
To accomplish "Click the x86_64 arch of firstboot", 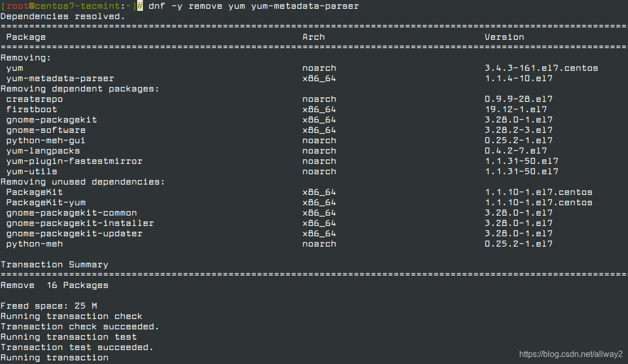I will [x=319, y=110].
